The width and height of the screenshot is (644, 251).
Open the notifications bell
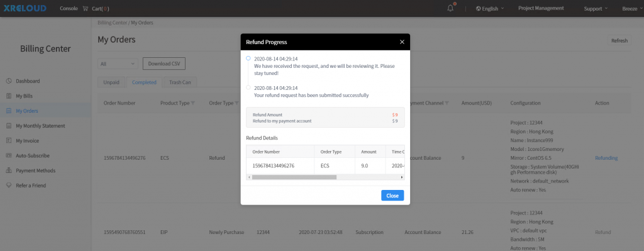(x=450, y=8)
